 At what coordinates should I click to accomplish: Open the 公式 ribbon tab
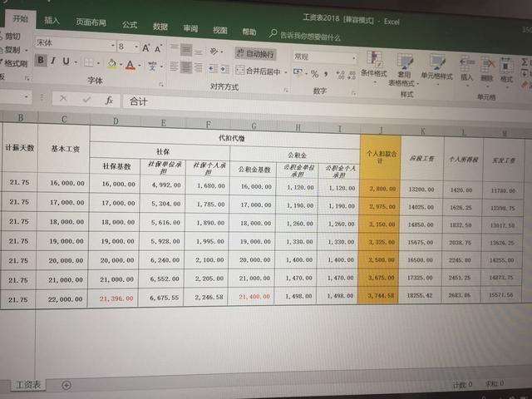click(130, 25)
